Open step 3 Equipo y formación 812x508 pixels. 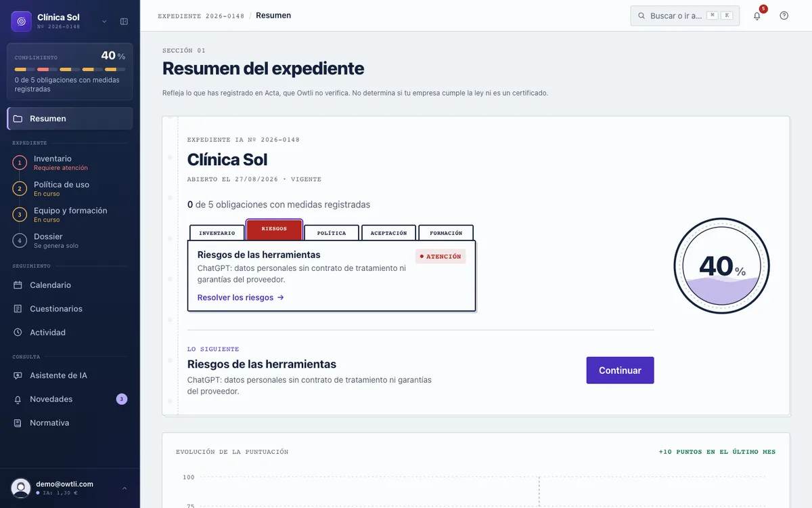click(70, 215)
